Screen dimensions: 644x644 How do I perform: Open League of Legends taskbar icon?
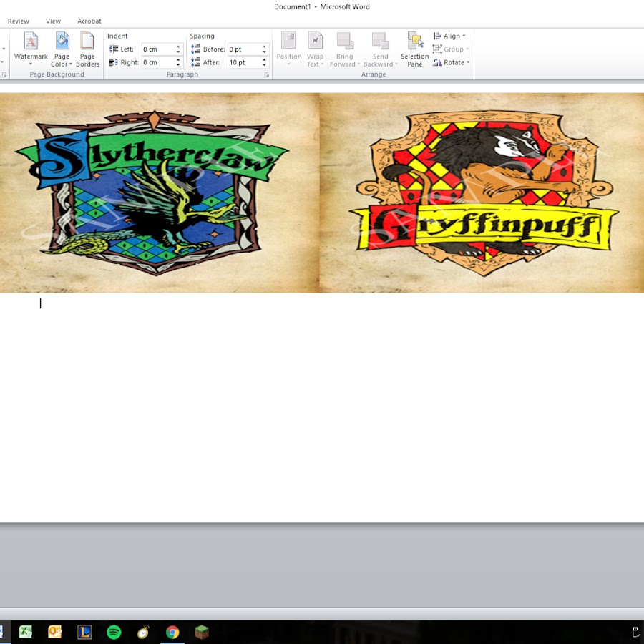pyautogui.click(x=84, y=632)
